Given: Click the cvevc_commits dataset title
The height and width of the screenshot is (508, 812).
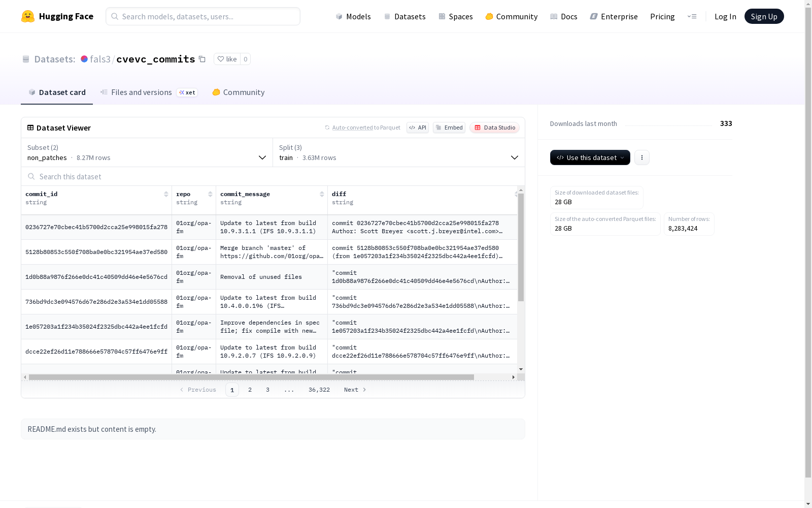Looking at the screenshot, I should (x=155, y=59).
